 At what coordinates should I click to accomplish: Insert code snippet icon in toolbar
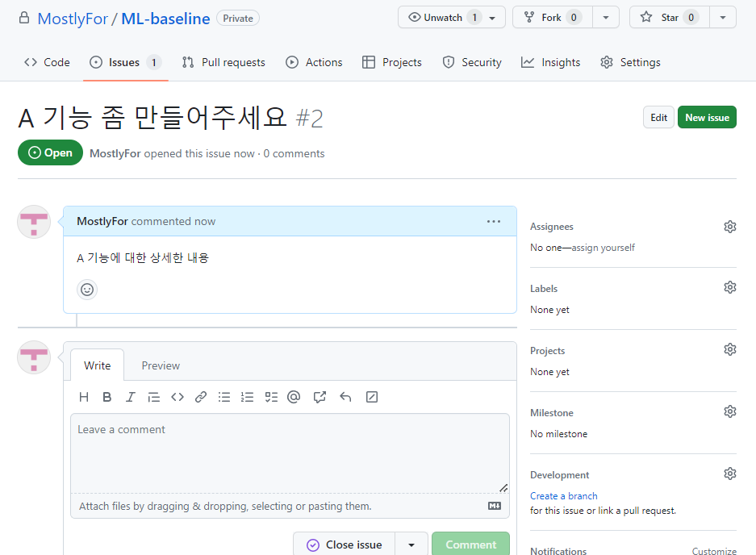[178, 397]
